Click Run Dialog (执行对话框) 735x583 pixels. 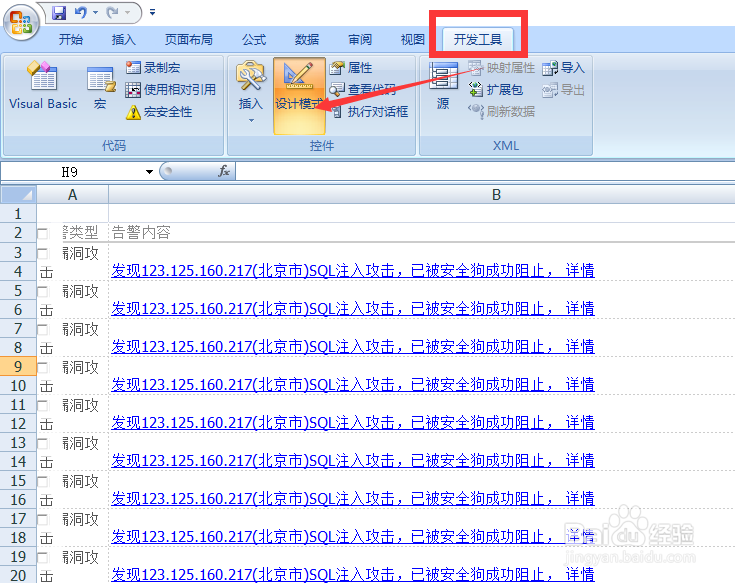click(x=369, y=112)
